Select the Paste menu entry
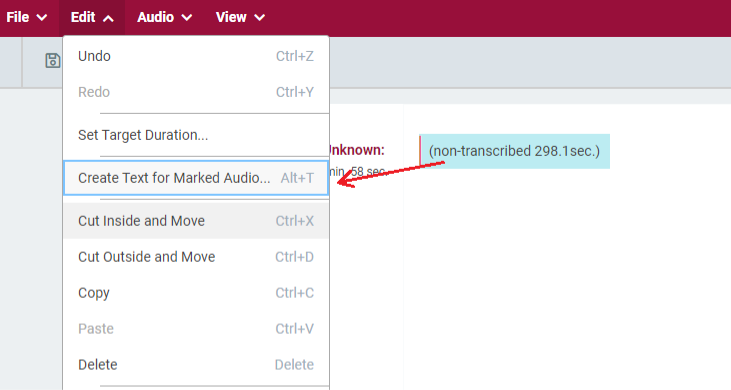The height and width of the screenshot is (390, 731). [x=196, y=328]
